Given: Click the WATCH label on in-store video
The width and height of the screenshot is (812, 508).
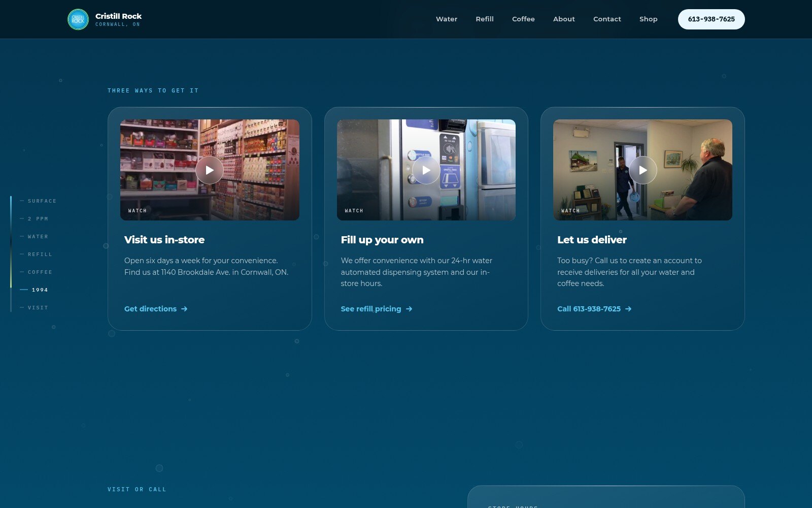Looking at the screenshot, I should [x=138, y=211].
